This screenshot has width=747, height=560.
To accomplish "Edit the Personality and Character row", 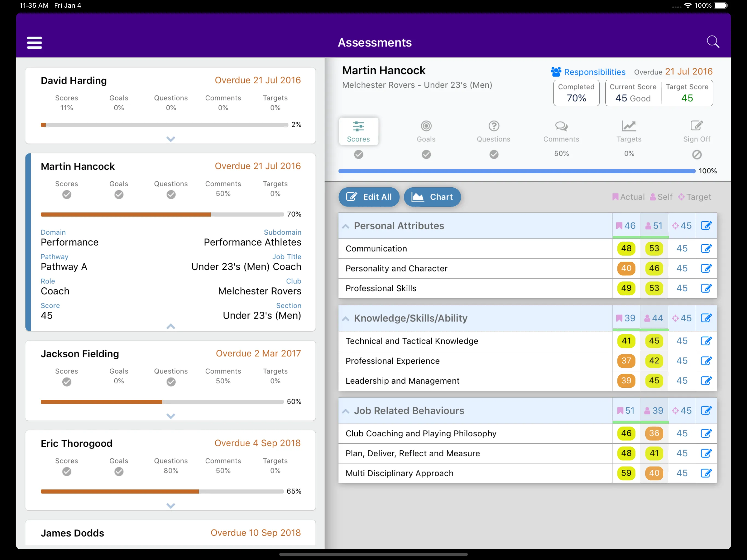I will pos(706,269).
